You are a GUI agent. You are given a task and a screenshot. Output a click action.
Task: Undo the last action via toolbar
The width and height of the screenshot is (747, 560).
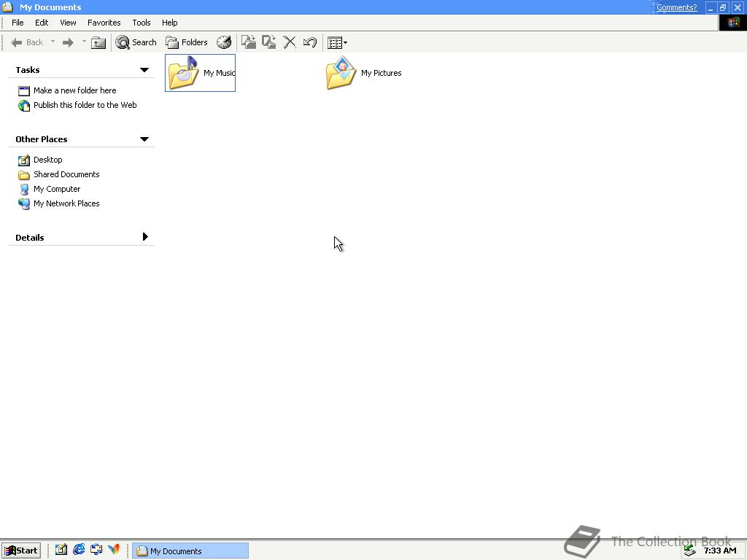(x=310, y=42)
